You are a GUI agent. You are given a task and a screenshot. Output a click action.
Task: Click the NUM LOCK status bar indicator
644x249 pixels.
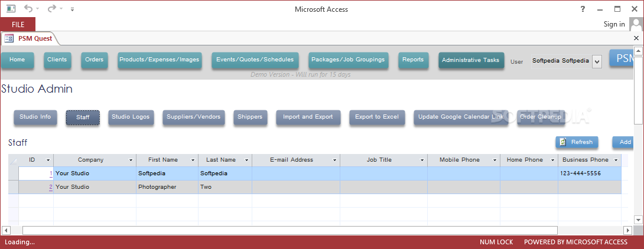click(x=496, y=242)
